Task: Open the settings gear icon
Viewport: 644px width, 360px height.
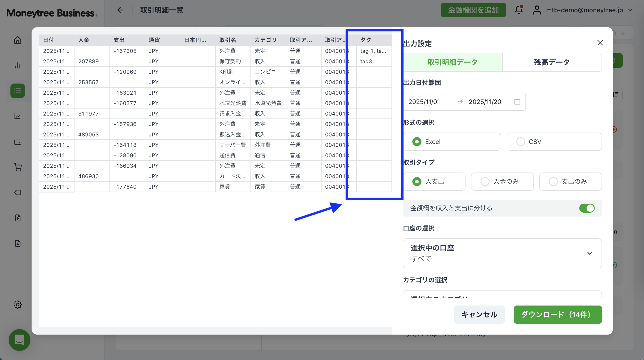Action: 17,305
